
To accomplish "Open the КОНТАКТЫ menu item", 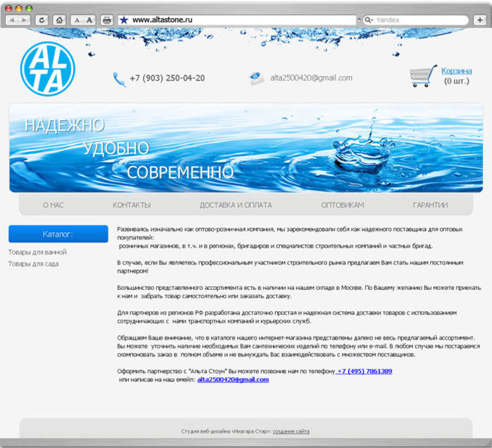I will (132, 205).
